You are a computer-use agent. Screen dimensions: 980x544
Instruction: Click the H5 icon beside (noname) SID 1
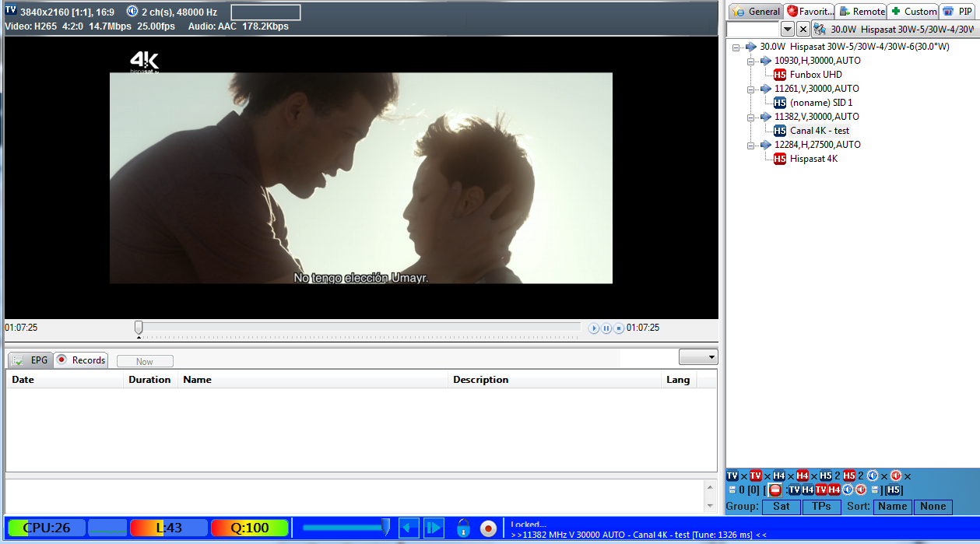[x=780, y=103]
